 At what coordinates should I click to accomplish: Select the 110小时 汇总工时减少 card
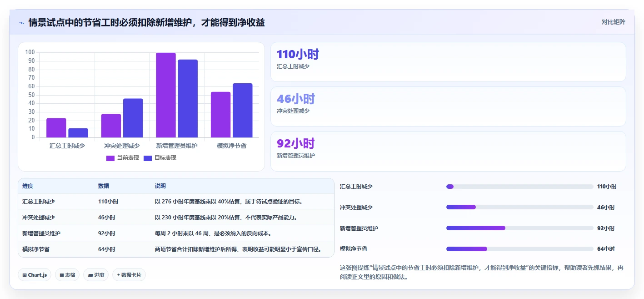coord(448,62)
